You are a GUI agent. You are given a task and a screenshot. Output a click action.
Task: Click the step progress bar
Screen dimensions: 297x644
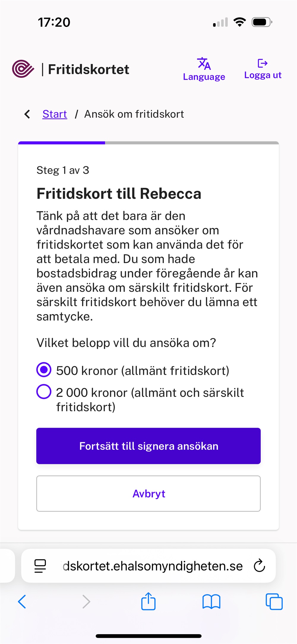(x=148, y=143)
